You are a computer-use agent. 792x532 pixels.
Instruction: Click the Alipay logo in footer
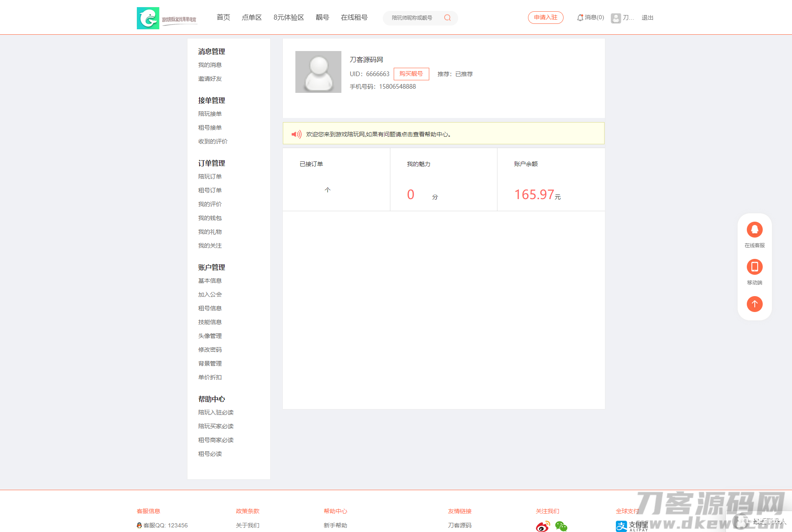click(631, 526)
